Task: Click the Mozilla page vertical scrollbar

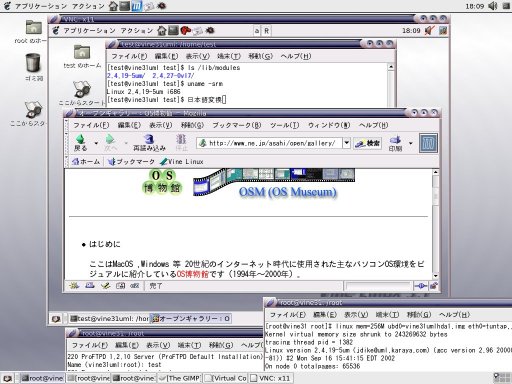Action: (435, 224)
